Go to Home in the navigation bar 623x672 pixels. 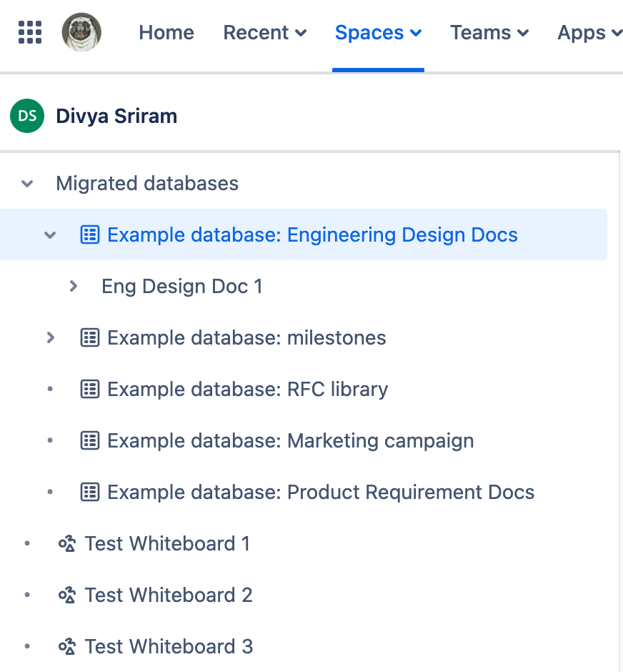tap(166, 33)
